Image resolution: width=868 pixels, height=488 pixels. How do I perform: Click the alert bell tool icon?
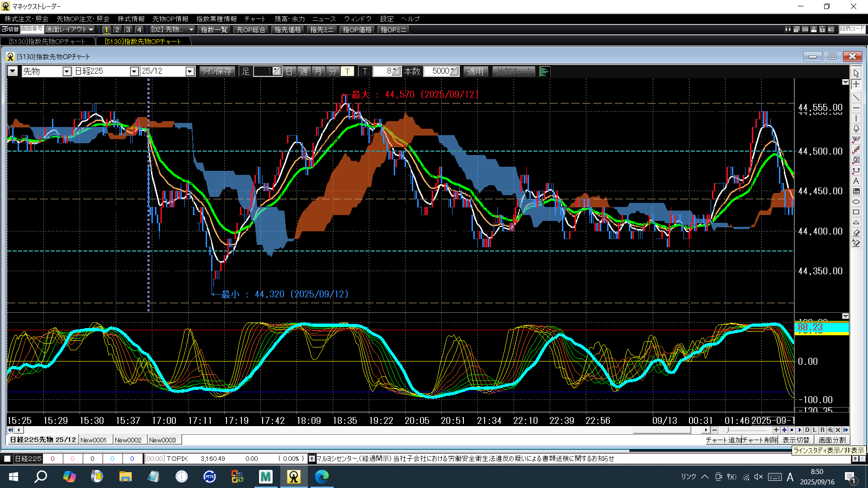[x=856, y=129]
